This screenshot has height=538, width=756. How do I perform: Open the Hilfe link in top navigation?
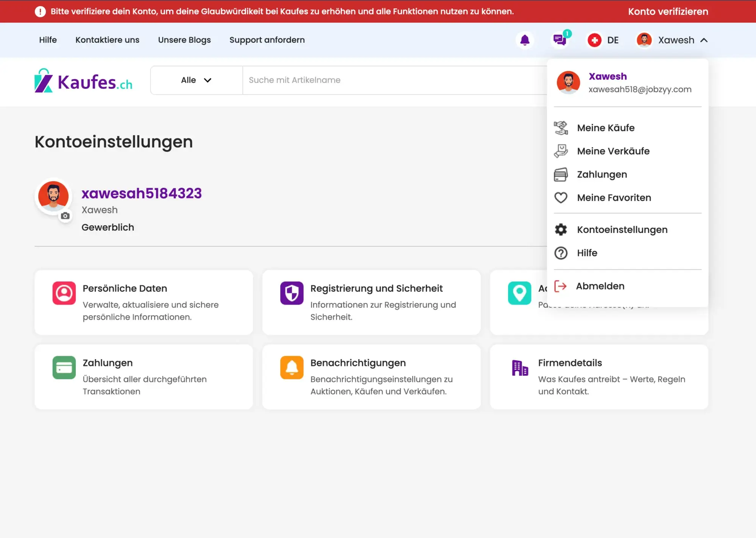[x=48, y=40]
